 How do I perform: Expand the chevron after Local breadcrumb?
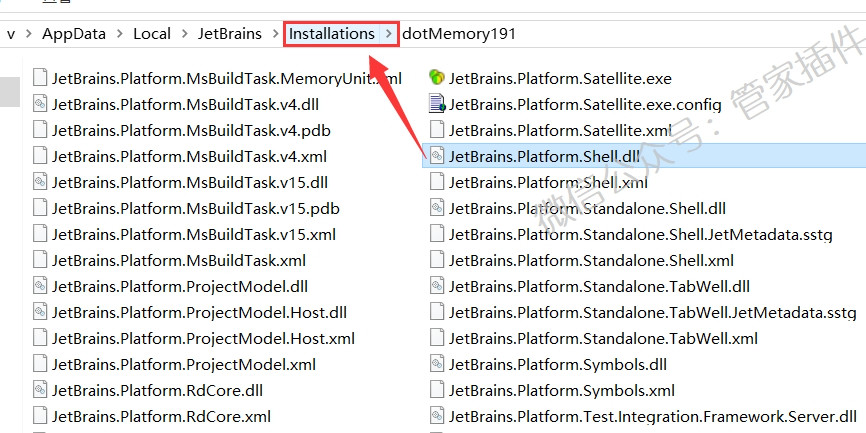point(184,34)
